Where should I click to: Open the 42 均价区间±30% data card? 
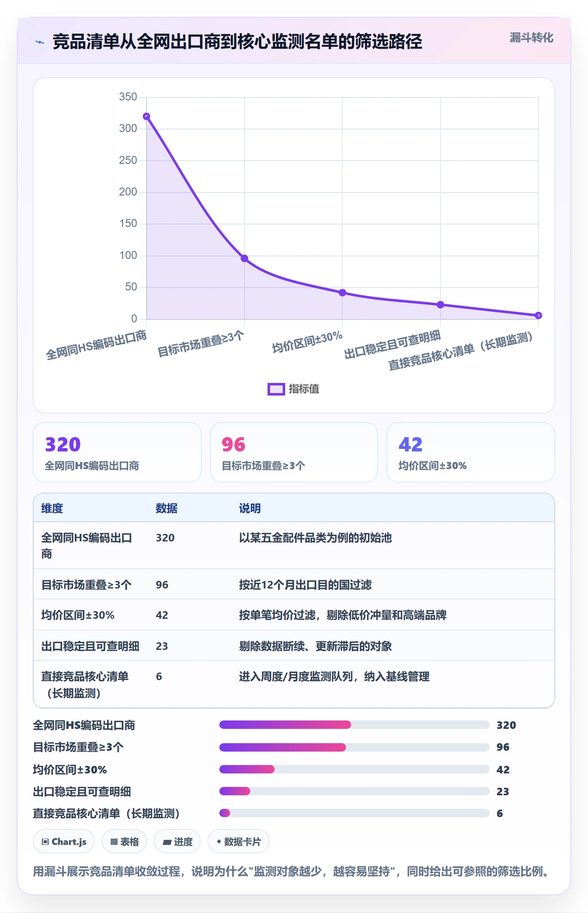pos(470,452)
